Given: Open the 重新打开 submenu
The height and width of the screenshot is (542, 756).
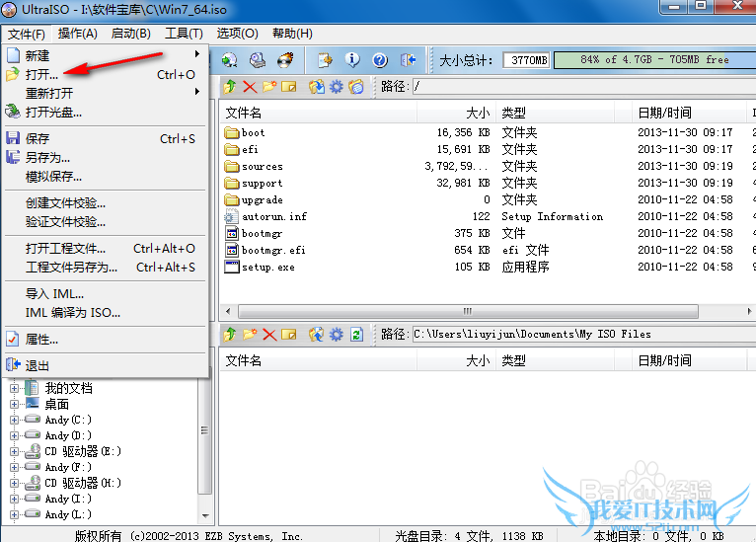Looking at the screenshot, I should [x=105, y=93].
